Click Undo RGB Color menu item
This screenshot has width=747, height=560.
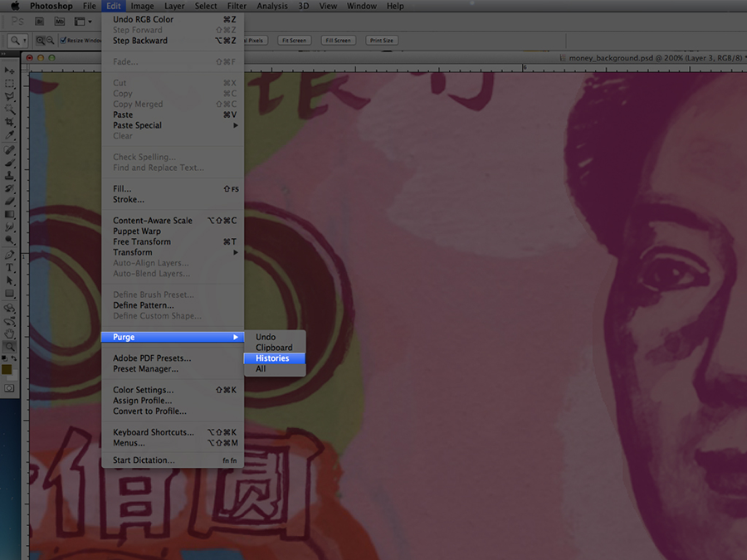(173, 20)
